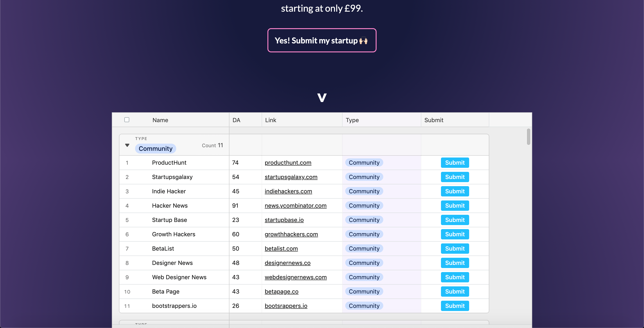Click the down arrow scroll indicator
Image resolution: width=644 pixels, height=328 pixels.
[322, 97]
